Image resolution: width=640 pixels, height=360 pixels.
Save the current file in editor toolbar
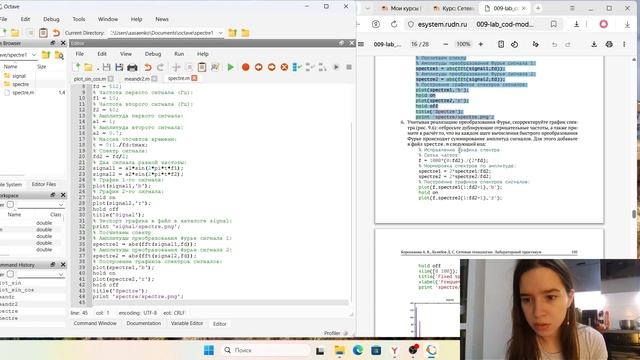pyautogui.click(x=107, y=67)
